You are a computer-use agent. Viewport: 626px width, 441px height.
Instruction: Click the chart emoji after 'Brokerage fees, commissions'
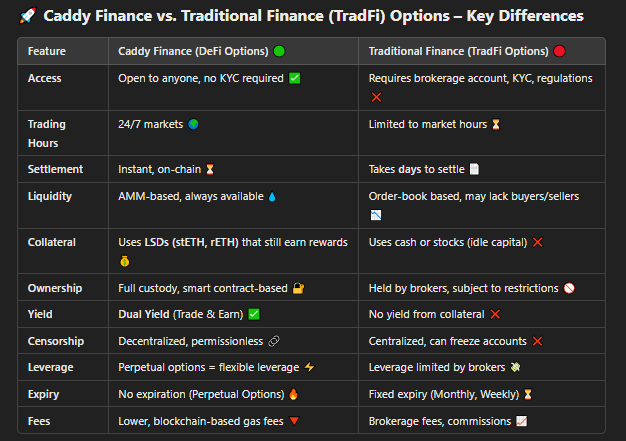coord(521,421)
